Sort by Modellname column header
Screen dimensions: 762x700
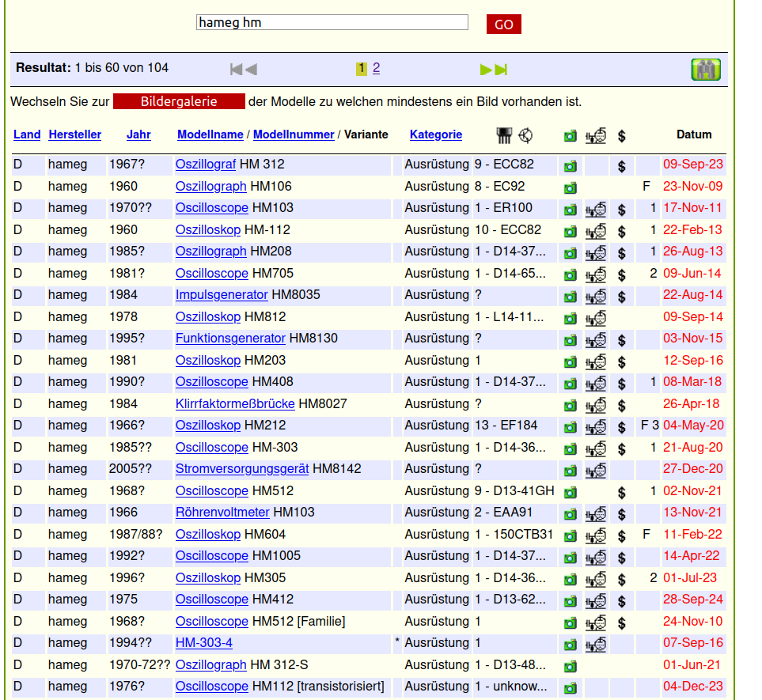pyautogui.click(x=210, y=134)
